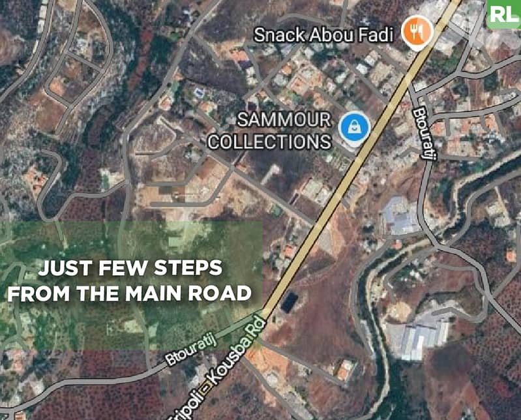Click the Btouratij label beside Kousba Rd

190,350
